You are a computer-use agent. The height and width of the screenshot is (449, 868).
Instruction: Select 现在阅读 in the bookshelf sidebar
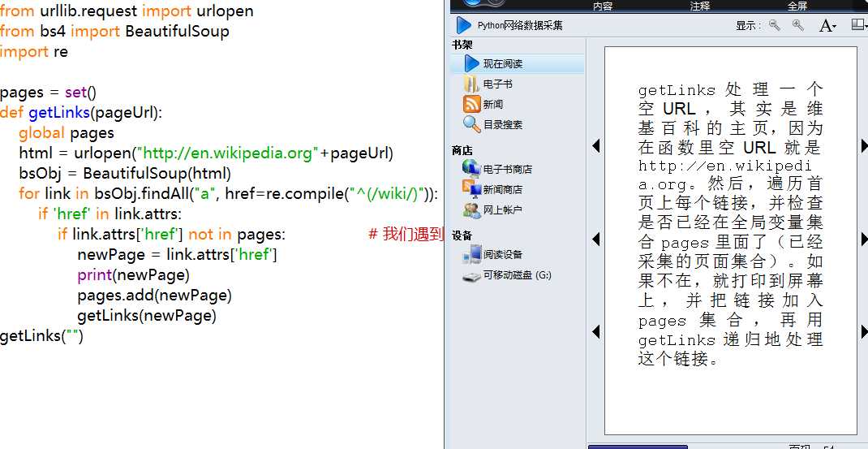click(518, 64)
